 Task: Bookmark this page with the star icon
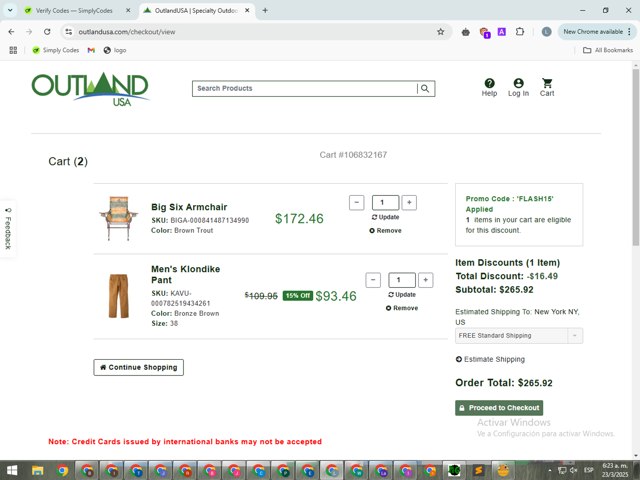[440, 32]
